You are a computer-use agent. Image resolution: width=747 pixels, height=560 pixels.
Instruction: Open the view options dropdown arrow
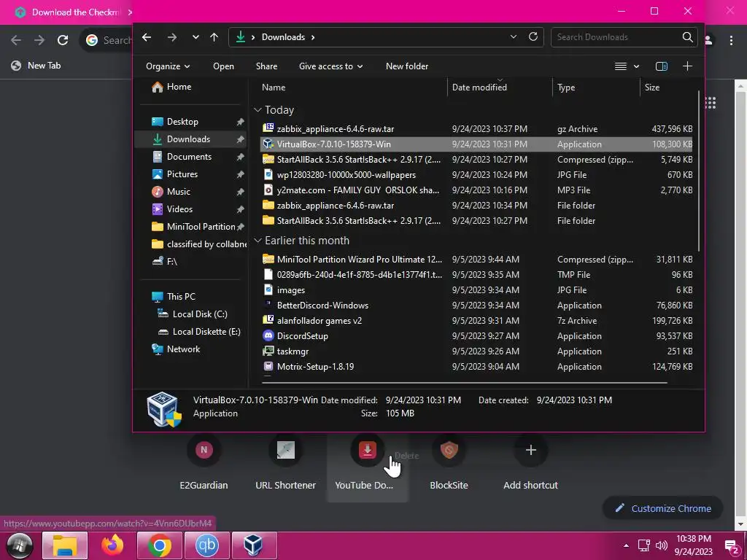pos(636,66)
